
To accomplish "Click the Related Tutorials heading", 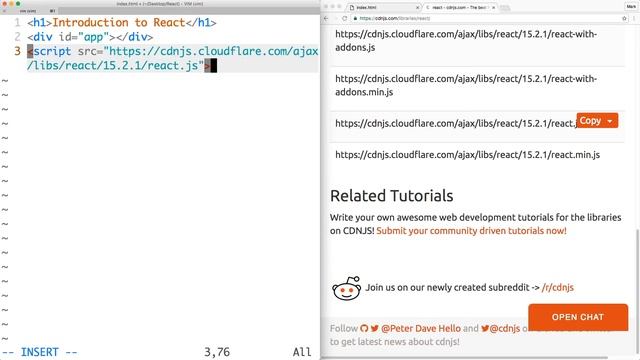I will tap(391, 196).
